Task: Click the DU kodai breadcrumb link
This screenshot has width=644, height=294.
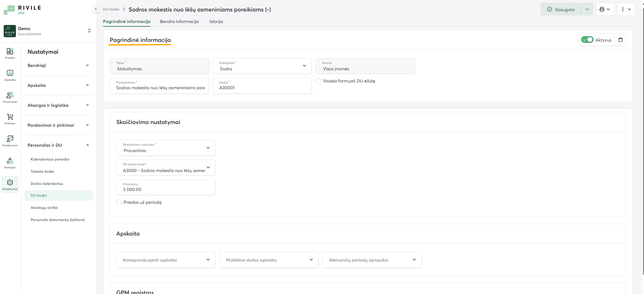Action: [111, 9]
